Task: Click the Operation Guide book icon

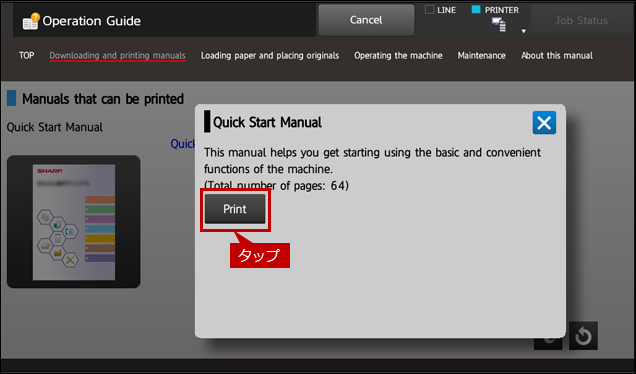Action: (x=31, y=21)
